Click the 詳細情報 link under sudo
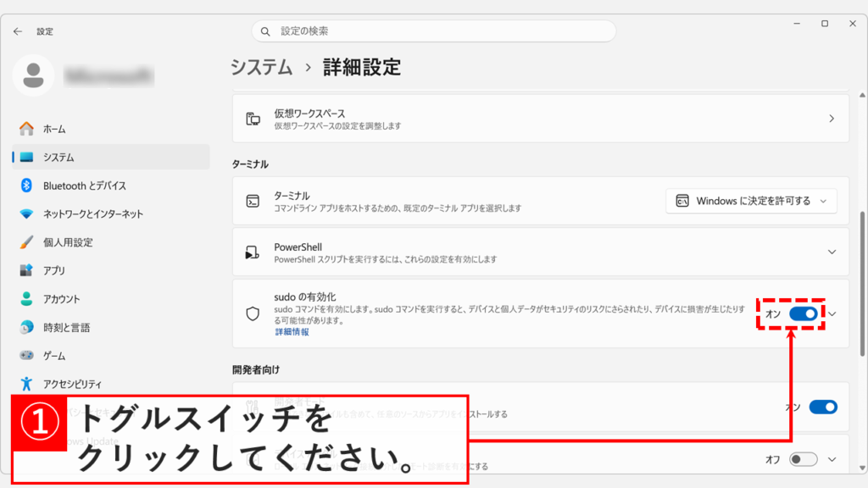The height and width of the screenshot is (488, 868). pyautogui.click(x=292, y=332)
